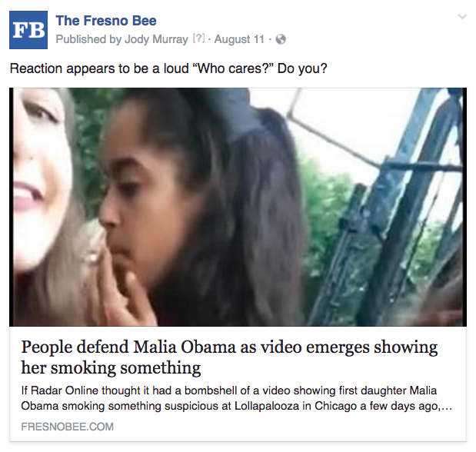Image resolution: width=476 pixels, height=452 pixels.
Task: Click the Do you? question in caption
Action: coord(302,68)
